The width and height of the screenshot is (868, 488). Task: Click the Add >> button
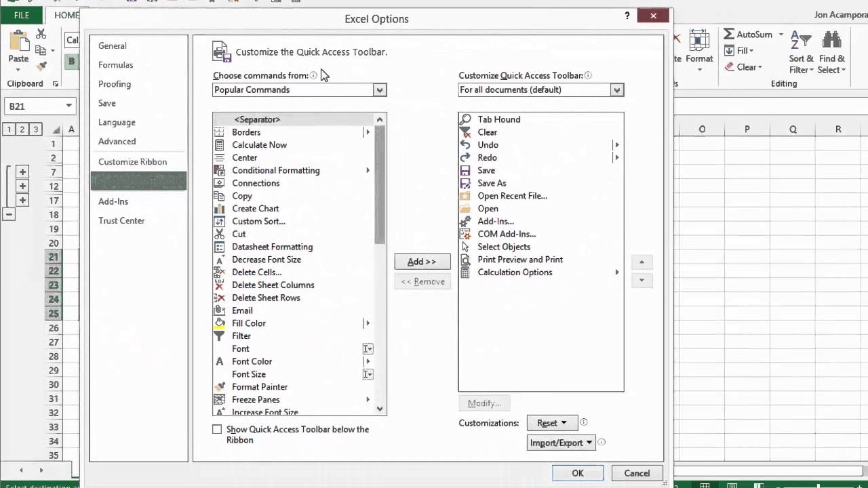tap(422, 262)
